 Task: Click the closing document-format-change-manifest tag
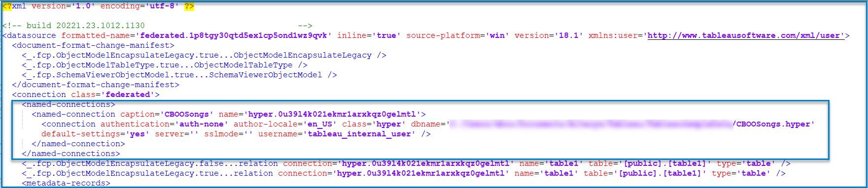[96, 85]
